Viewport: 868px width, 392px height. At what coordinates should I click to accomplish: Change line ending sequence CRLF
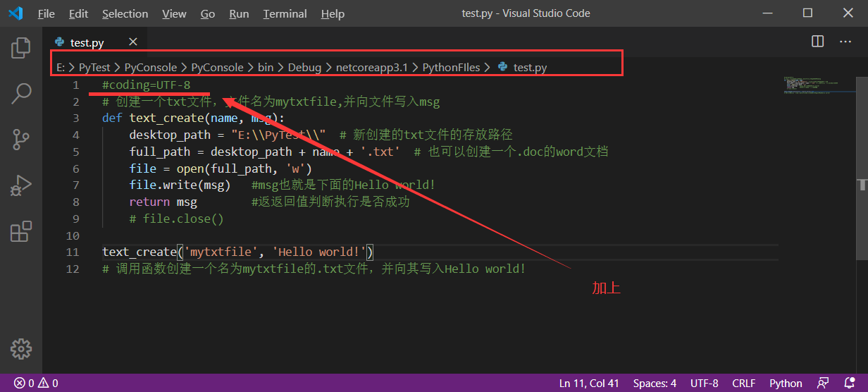point(744,384)
